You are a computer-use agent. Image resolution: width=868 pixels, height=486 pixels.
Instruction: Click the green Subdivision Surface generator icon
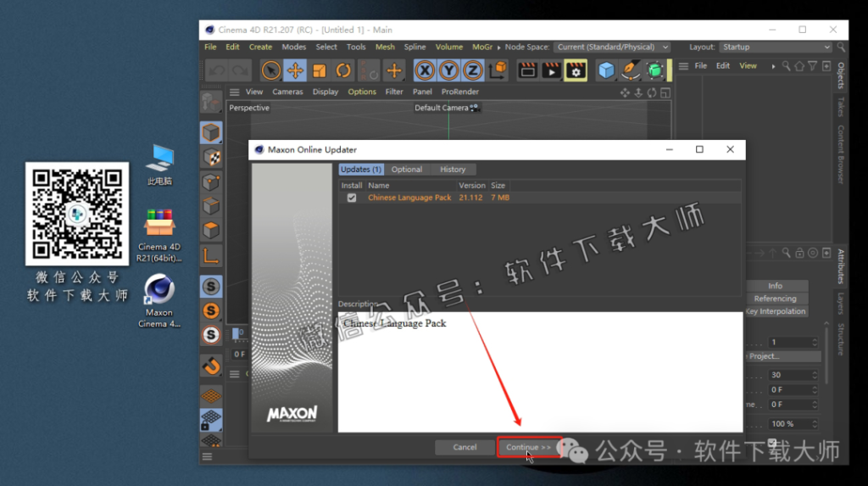click(654, 71)
